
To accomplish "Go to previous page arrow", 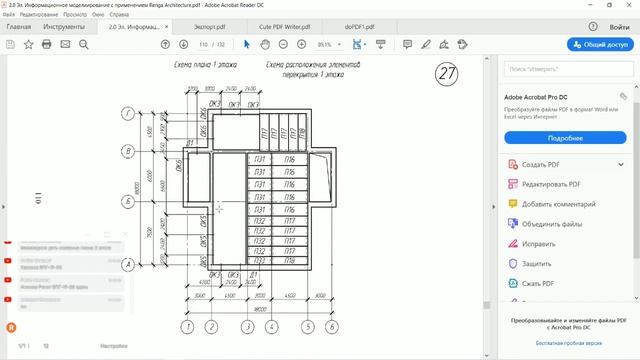I will point(165,44).
